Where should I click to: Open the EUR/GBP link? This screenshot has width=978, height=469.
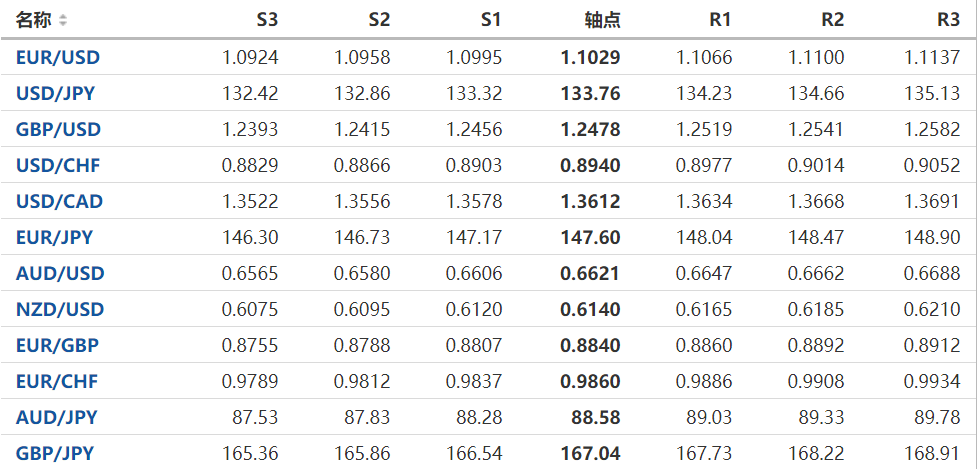57,345
